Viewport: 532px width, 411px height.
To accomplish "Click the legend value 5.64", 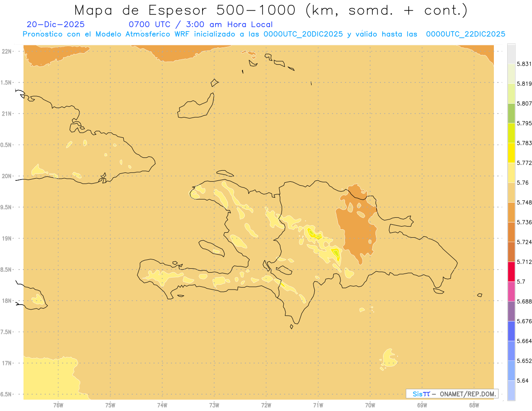I will (522, 380).
